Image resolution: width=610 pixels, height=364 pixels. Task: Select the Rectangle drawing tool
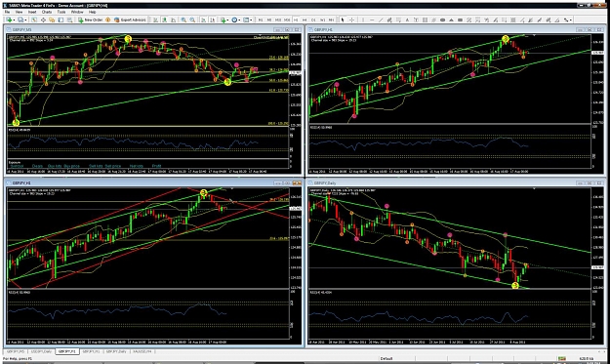[x=460, y=20]
